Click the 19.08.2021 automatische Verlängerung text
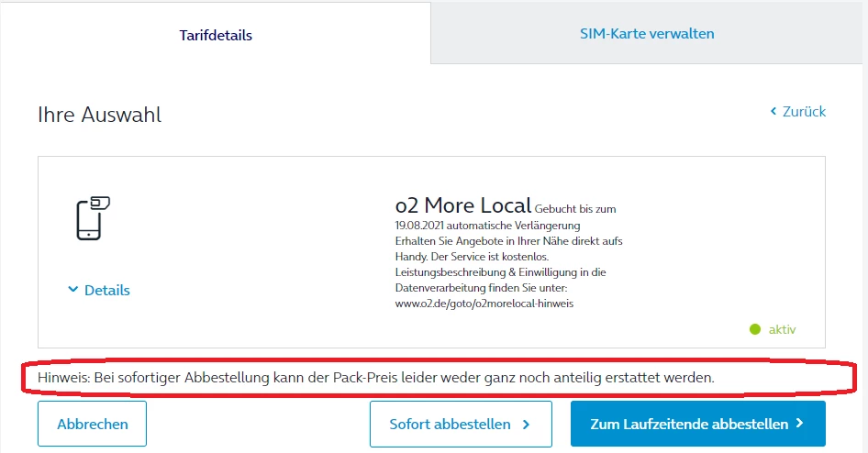868x453 pixels. (487, 225)
